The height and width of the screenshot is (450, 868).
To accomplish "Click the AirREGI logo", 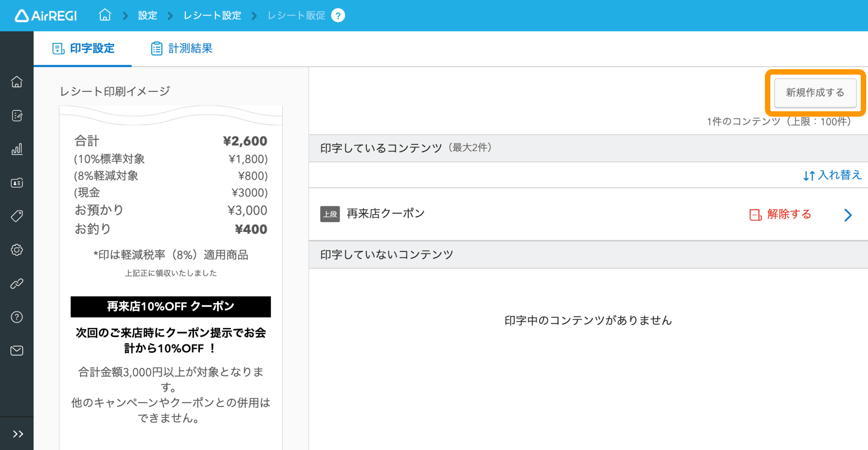I will pos(46,16).
